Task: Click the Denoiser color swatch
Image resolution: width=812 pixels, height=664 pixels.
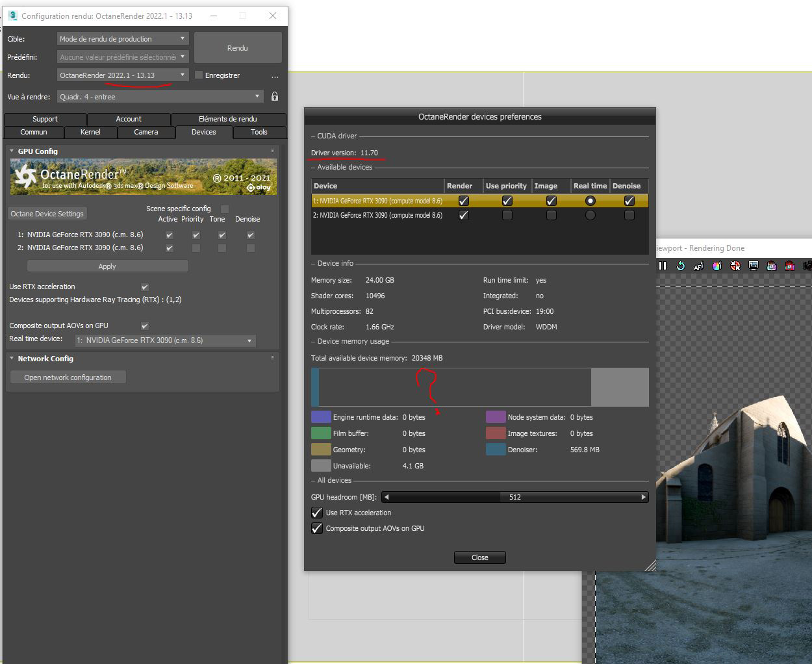Action: pos(496,450)
